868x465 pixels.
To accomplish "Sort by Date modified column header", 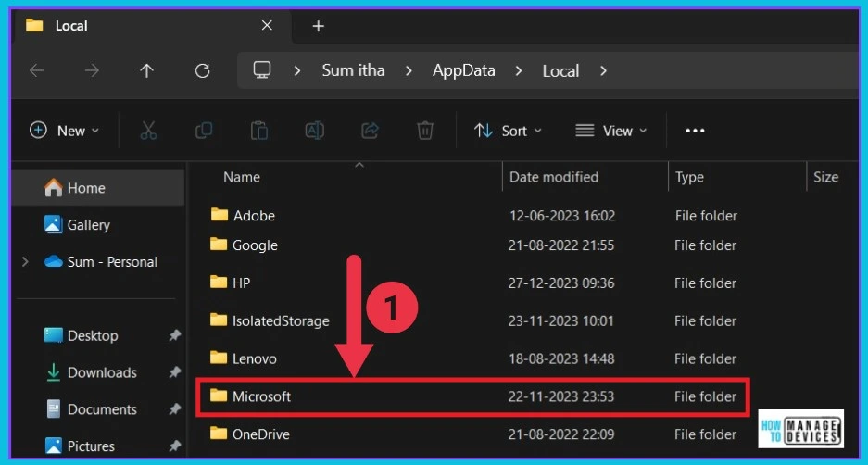I will tap(554, 177).
